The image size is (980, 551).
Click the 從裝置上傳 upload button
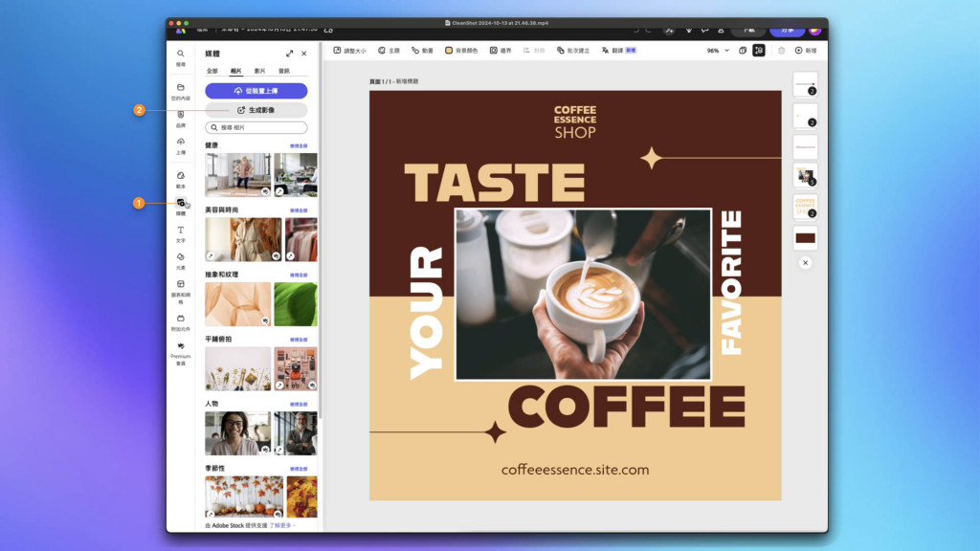(256, 91)
